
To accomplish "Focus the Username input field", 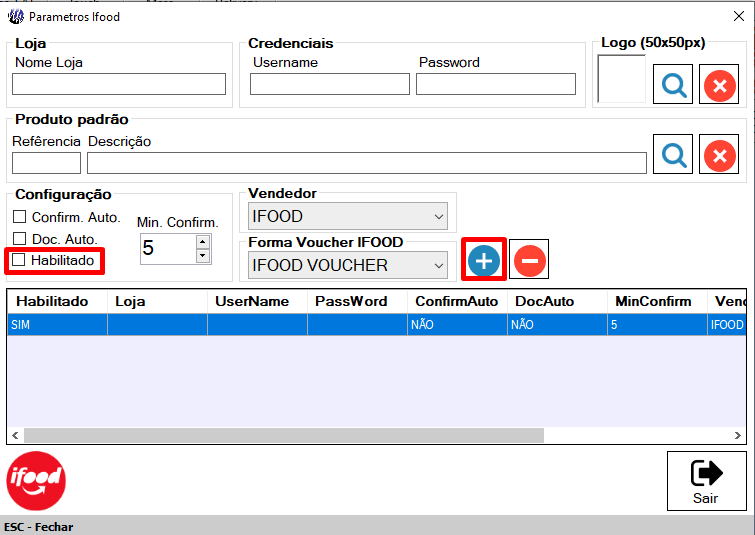I will click(330, 84).
